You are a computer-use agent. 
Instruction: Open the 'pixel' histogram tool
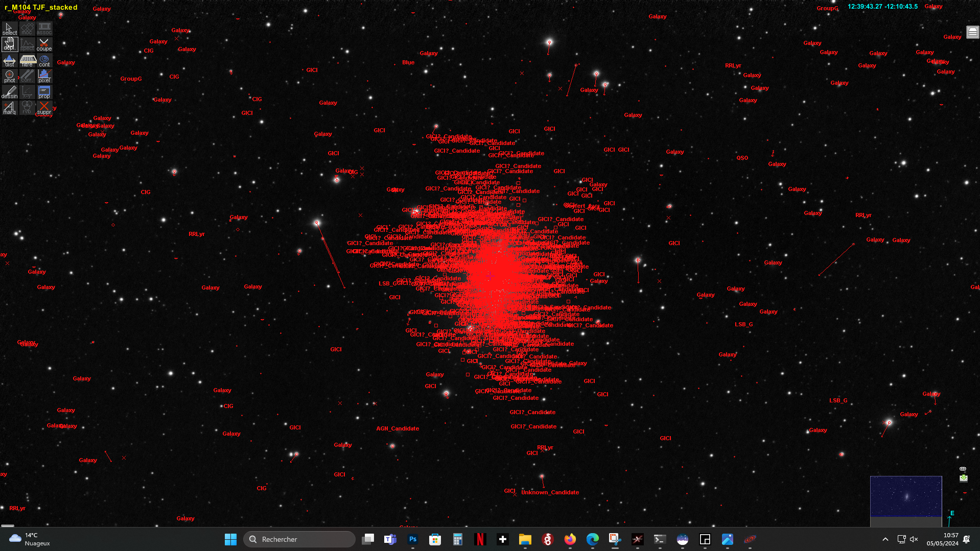pyautogui.click(x=44, y=77)
